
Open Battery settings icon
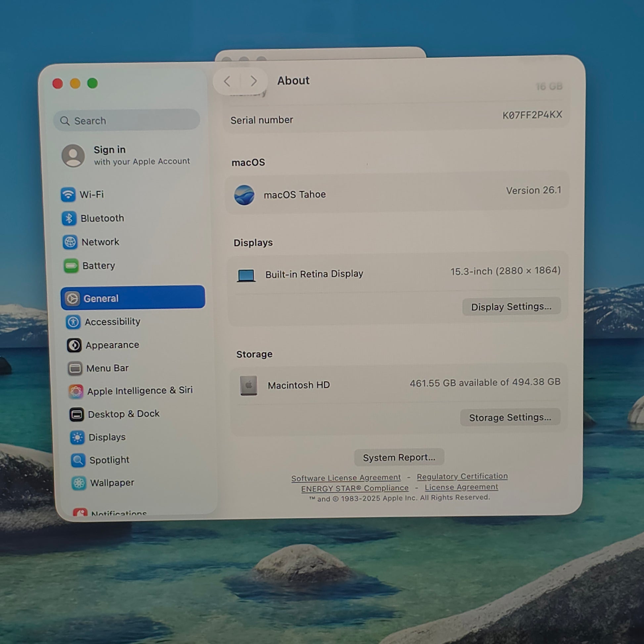[71, 266]
